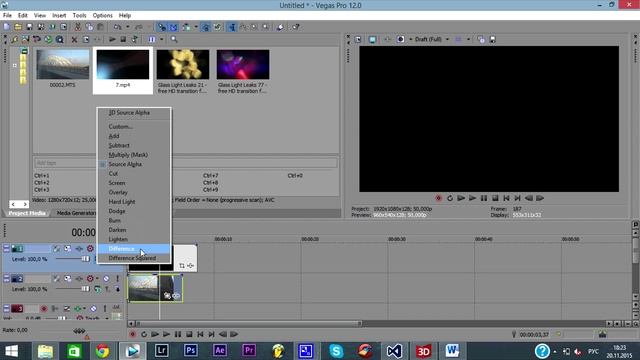Open Project Video Properties icon in preview
Screen dimensions: 640x360
(358, 40)
